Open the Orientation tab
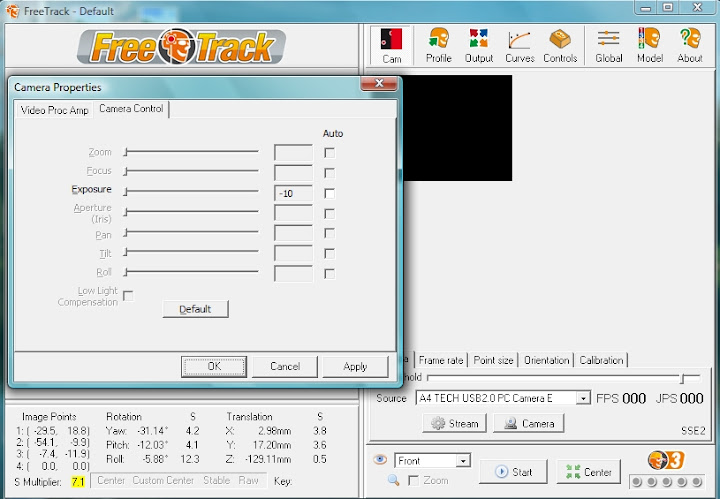The width and height of the screenshot is (720, 499). (x=546, y=360)
